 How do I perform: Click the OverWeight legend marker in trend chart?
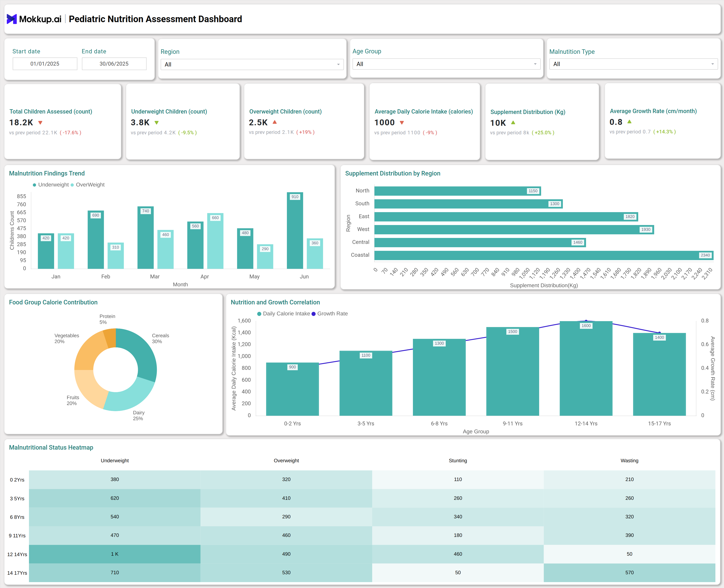click(x=72, y=185)
